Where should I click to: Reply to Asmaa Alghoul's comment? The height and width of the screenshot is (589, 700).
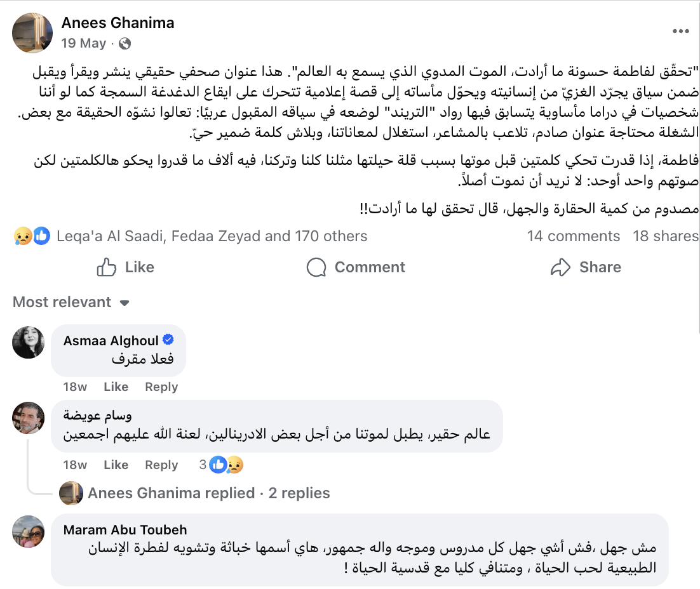pos(161,387)
